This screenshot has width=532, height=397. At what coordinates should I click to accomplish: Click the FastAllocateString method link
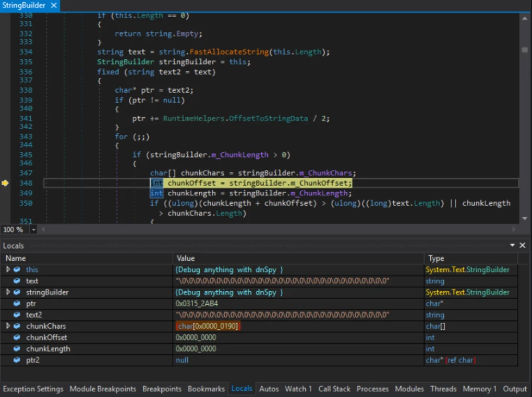(x=229, y=52)
